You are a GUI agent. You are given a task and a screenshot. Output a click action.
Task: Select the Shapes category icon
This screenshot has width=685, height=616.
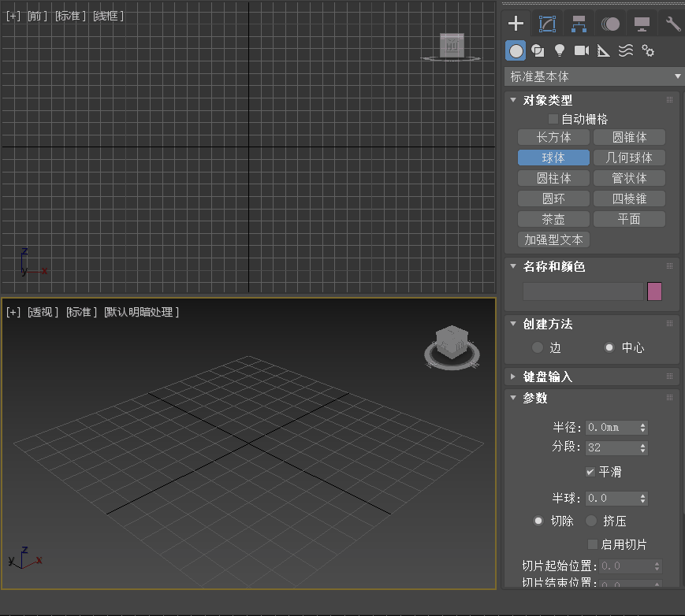pyautogui.click(x=538, y=51)
